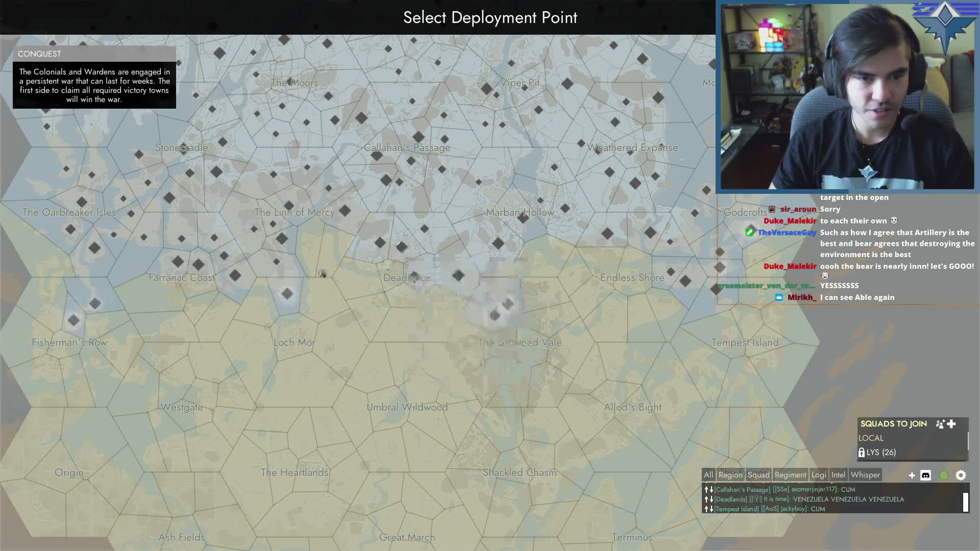The height and width of the screenshot is (551, 980).
Task: Click the plus icon beside the chat tabs
Action: tap(912, 475)
